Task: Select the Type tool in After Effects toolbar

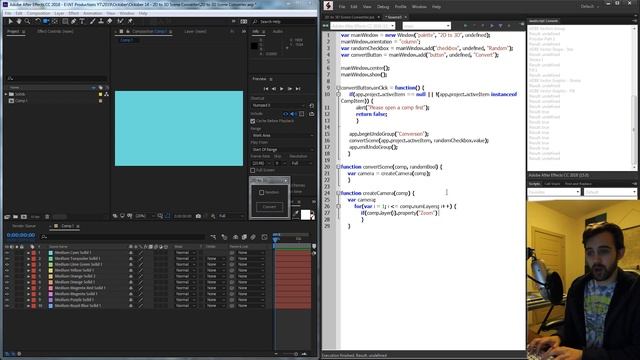Action: click(x=82, y=21)
